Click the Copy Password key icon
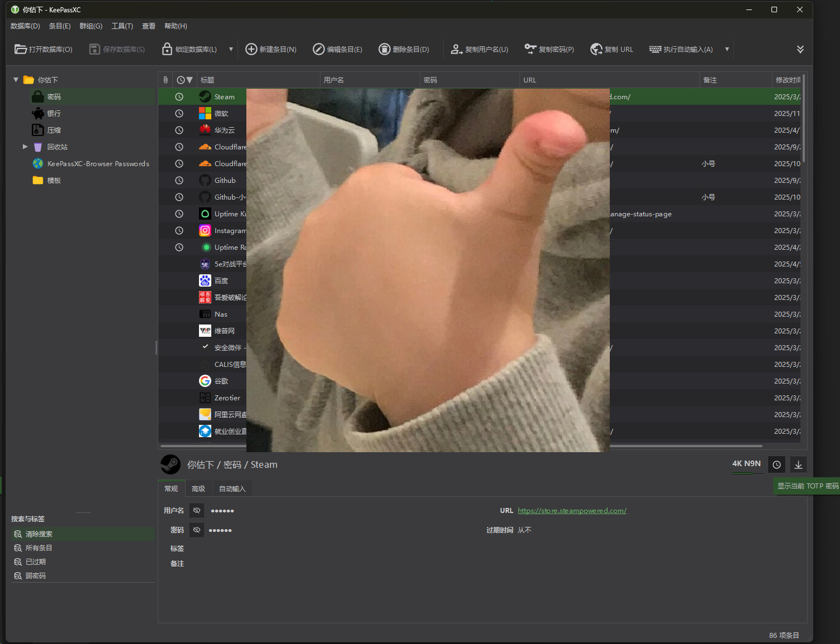 point(530,49)
